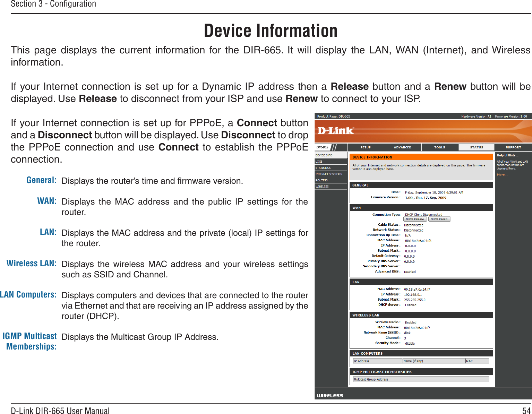Click the IGMP MULTICAST MEMBERSHIPS section header
532x414 pixels.
point(421,372)
